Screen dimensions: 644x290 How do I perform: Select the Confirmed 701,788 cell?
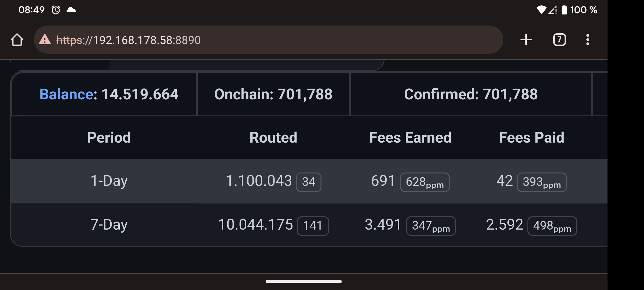471,94
